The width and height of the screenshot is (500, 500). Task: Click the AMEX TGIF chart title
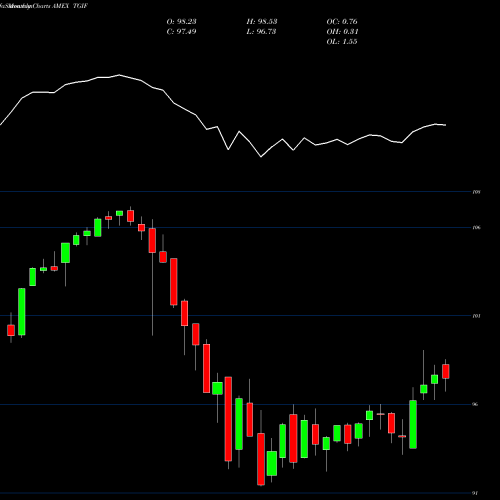pos(70,6)
